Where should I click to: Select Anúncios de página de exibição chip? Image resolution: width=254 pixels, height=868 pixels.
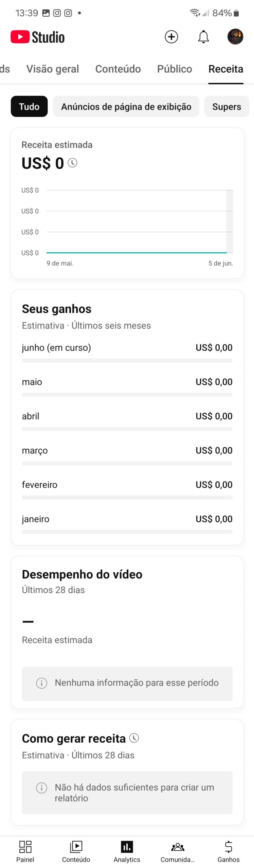pos(126,106)
